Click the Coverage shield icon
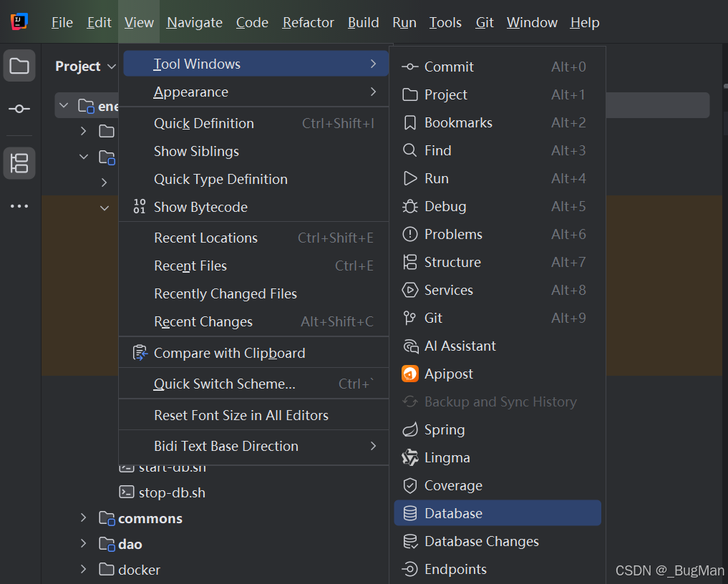The image size is (728, 584). [x=409, y=485]
